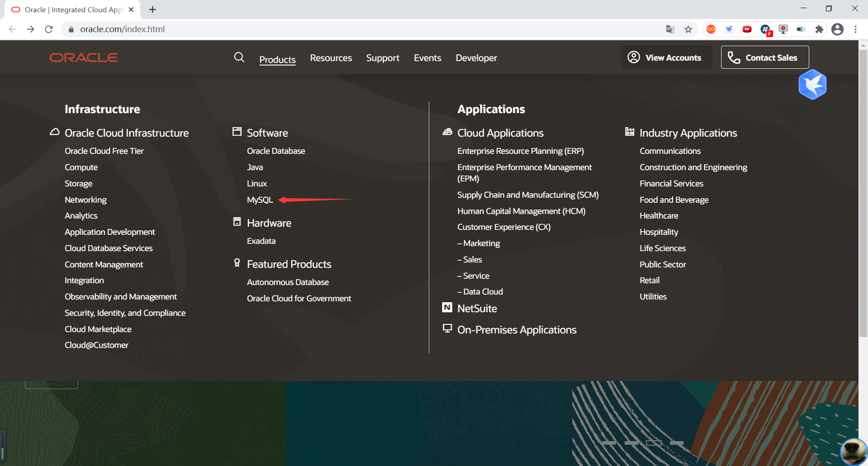
Task: Open the site search magnifier icon
Action: point(239,57)
